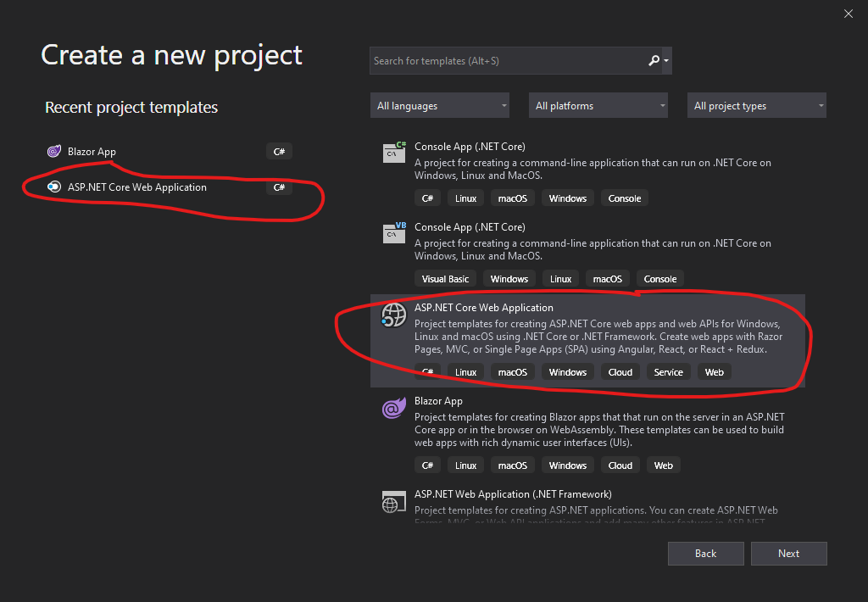The height and width of the screenshot is (602, 868).
Task: Click the Console tag in the Visual Basic Console App row
Action: click(x=659, y=279)
